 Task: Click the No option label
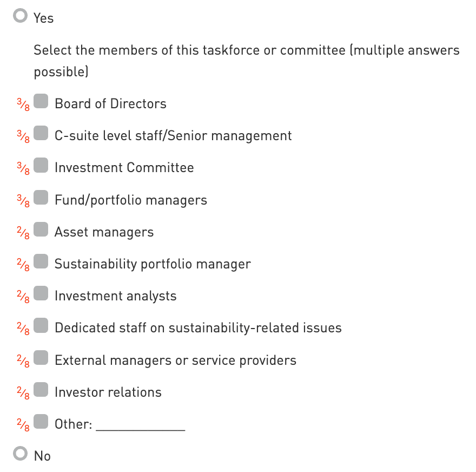click(42, 456)
